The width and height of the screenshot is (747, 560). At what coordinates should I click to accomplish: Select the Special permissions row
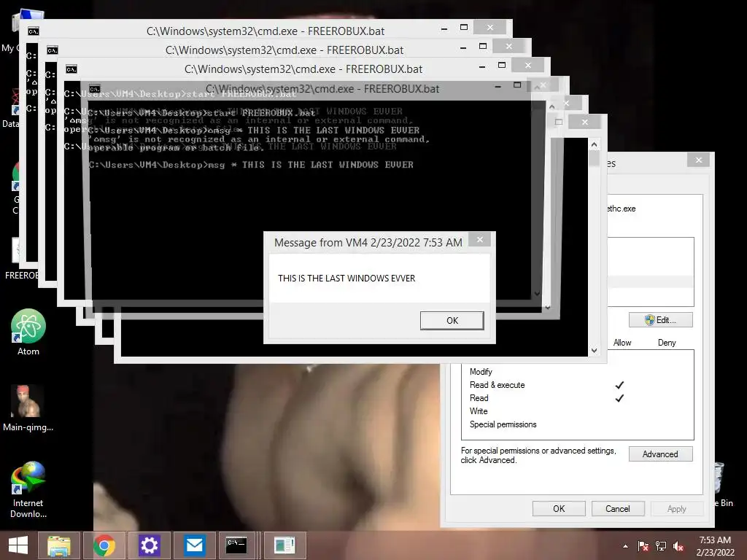coord(578,424)
